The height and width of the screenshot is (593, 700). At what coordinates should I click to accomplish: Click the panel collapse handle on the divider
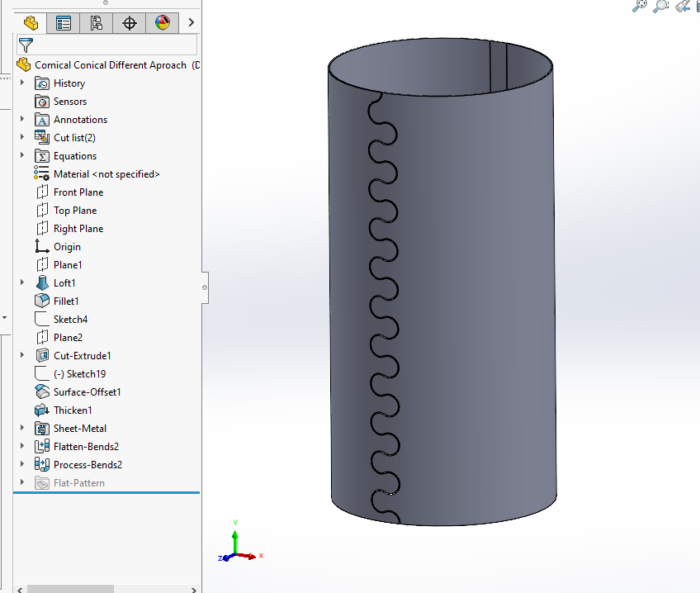pyautogui.click(x=205, y=287)
